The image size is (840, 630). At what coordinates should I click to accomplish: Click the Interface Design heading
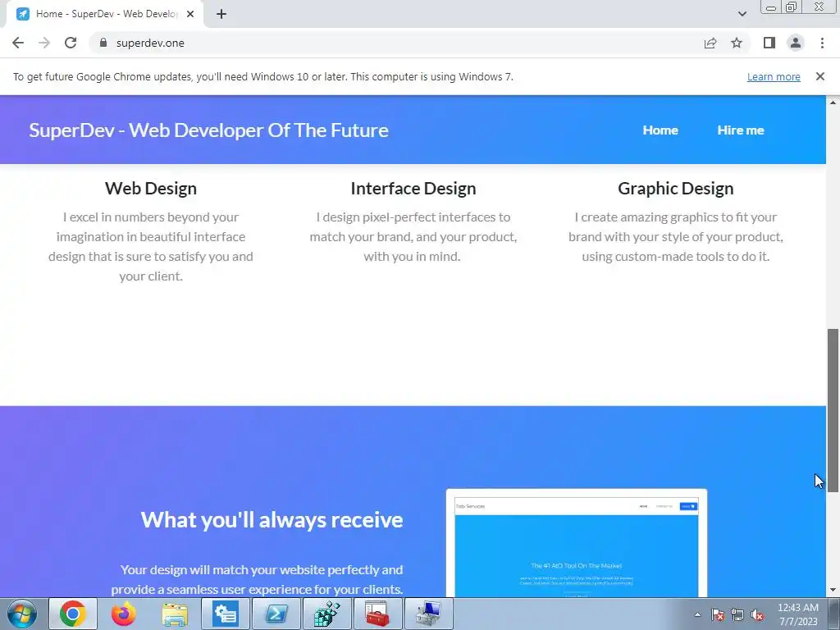tap(413, 189)
